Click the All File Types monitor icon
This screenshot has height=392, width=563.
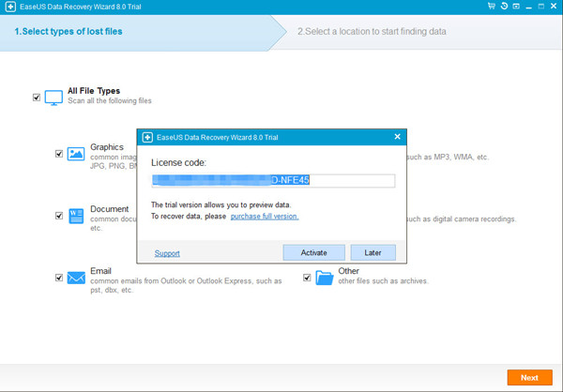point(53,98)
